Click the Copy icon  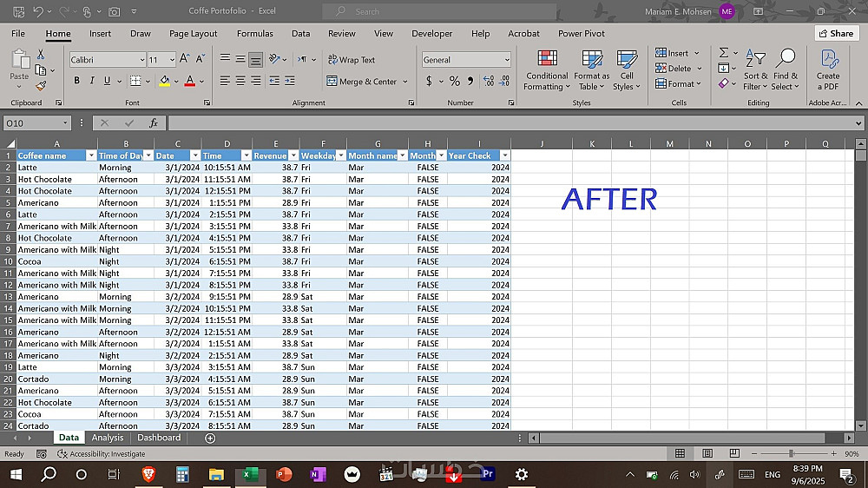point(41,69)
